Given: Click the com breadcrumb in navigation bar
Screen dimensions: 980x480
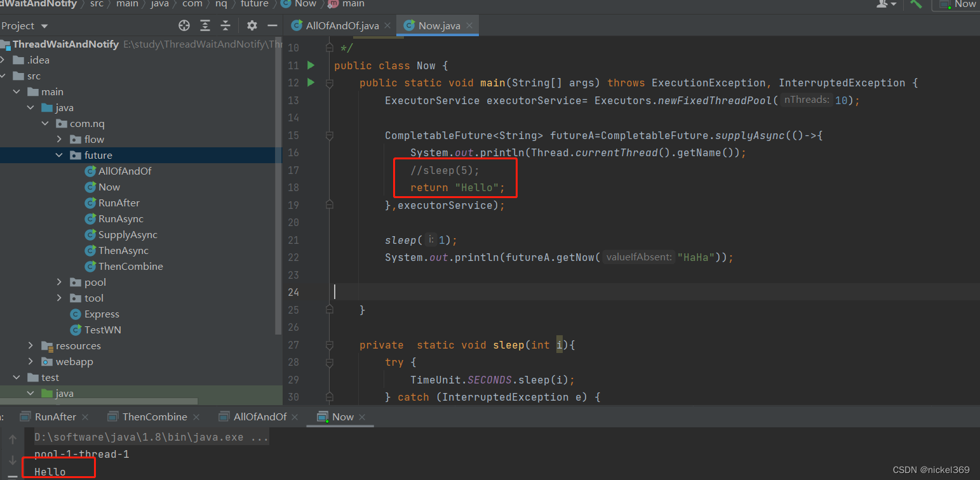Looking at the screenshot, I should (192, 4).
